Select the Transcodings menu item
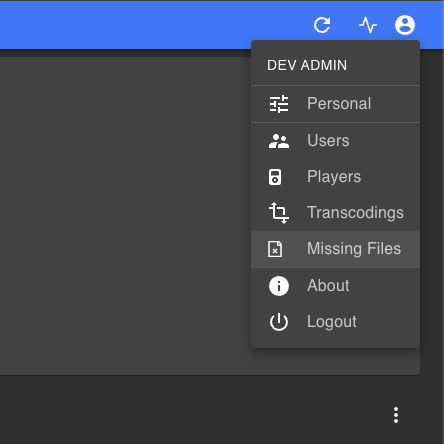Screen dimensions: 444x444 (335, 213)
